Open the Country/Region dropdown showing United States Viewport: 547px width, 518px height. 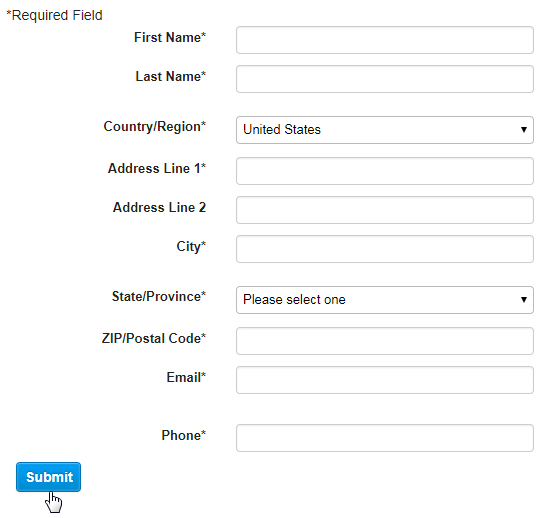tap(385, 130)
